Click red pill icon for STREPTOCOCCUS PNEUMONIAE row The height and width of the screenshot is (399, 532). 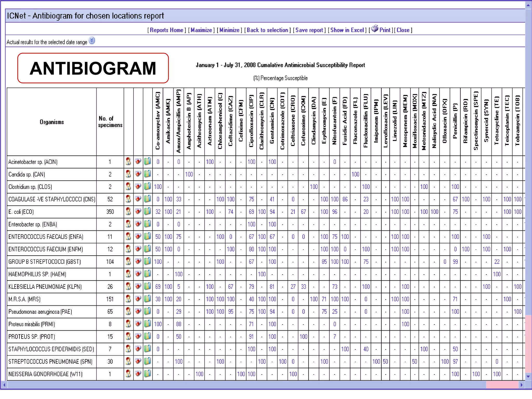(x=138, y=361)
